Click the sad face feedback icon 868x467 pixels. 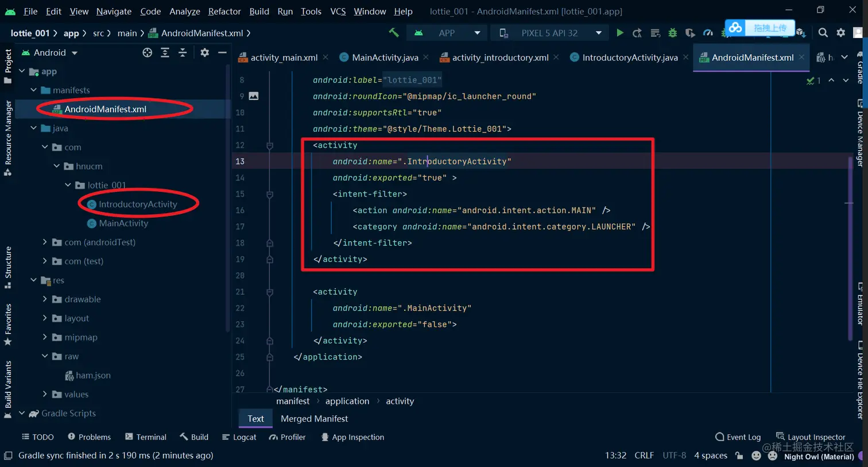click(773, 456)
